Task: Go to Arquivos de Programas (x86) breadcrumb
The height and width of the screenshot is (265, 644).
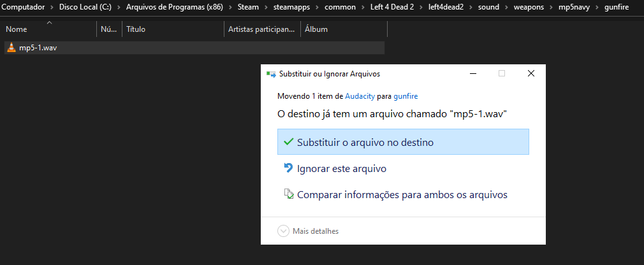Action: [175, 7]
